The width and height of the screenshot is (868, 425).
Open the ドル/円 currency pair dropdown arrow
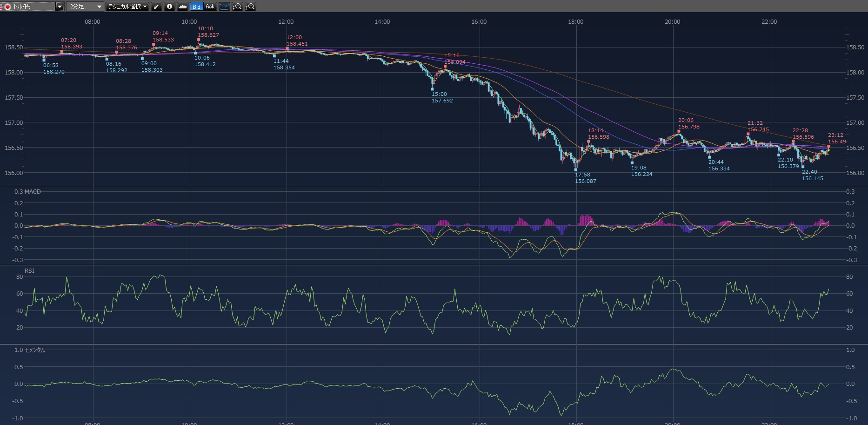coord(60,7)
